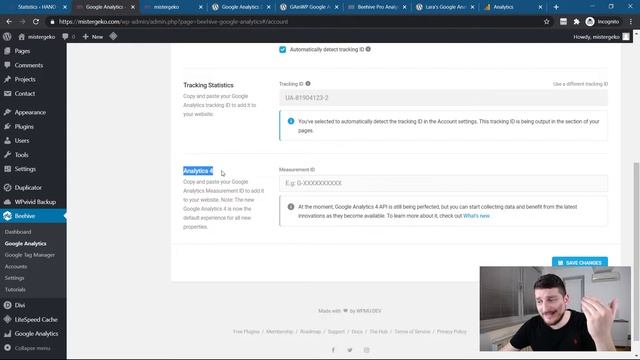Image resolution: width=640 pixels, height=360 pixels.
Task: Open Roadmap footer link
Action: pos(311,332)
